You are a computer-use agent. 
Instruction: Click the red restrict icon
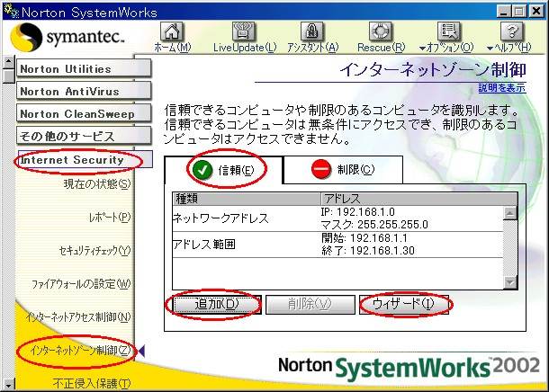[x=320, y=169]
